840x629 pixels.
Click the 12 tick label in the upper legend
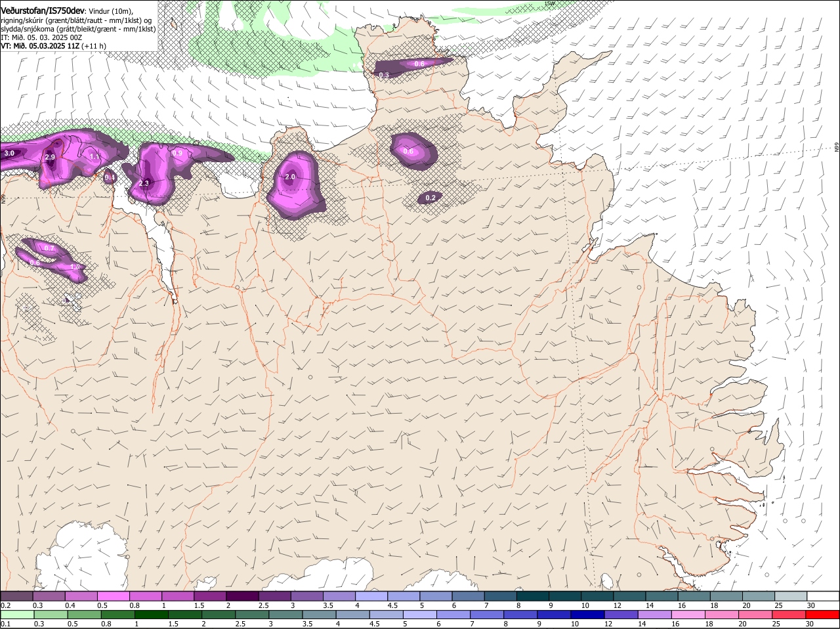616,605
